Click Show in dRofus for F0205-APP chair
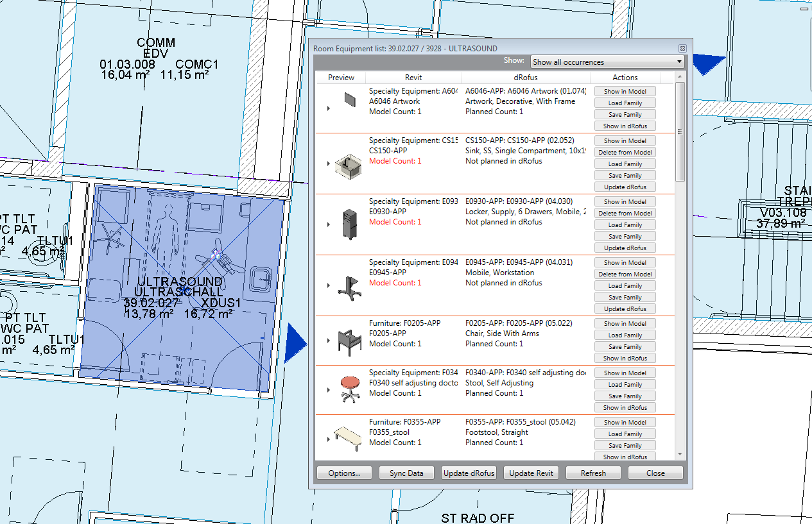Image resolution: width=812 pixels, height=524 pixels. pyautogui.click(x=625, y=358)
